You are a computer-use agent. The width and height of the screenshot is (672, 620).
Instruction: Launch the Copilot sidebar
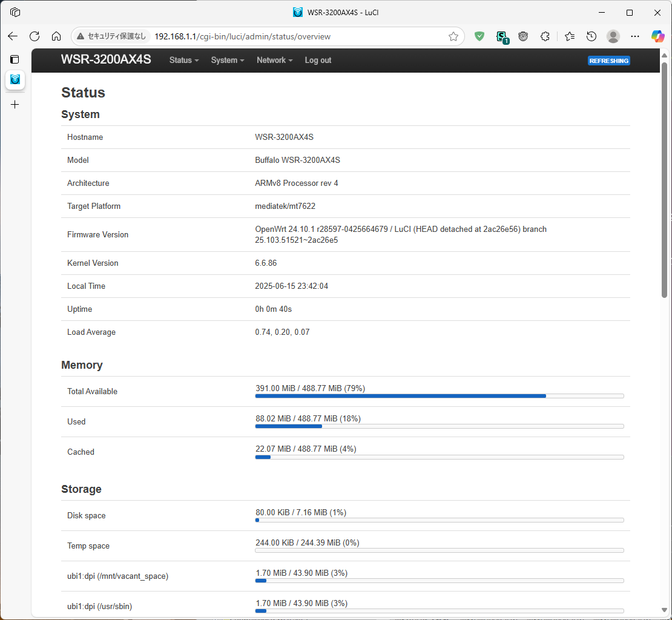coord(658,36)
